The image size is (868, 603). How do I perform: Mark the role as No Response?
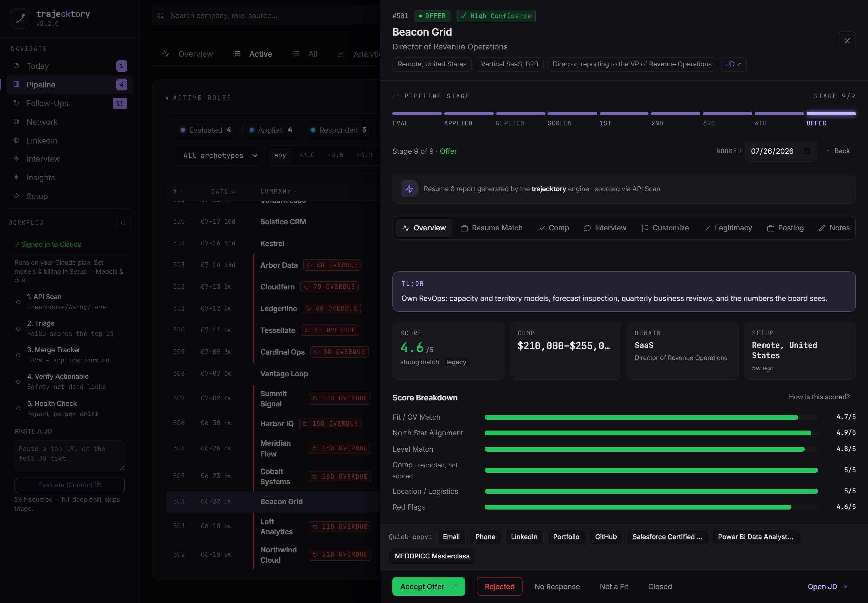(557, 586)
